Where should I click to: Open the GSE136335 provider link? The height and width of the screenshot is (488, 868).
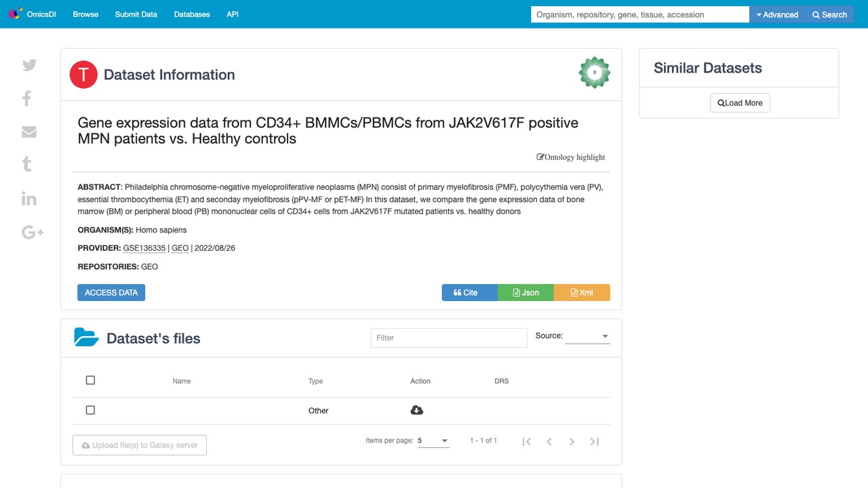click(x=144, y=248)
